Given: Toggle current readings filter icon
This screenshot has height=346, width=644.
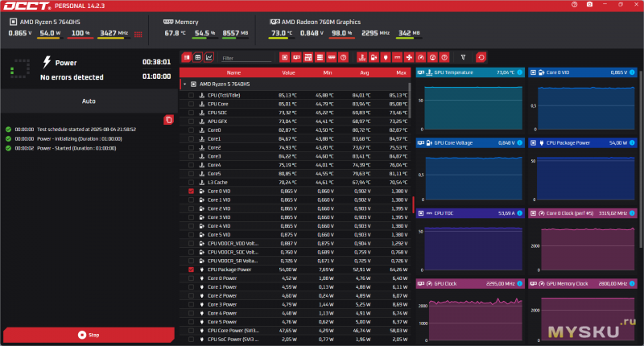Looking at the screenshot, I should tap(397, 57).
